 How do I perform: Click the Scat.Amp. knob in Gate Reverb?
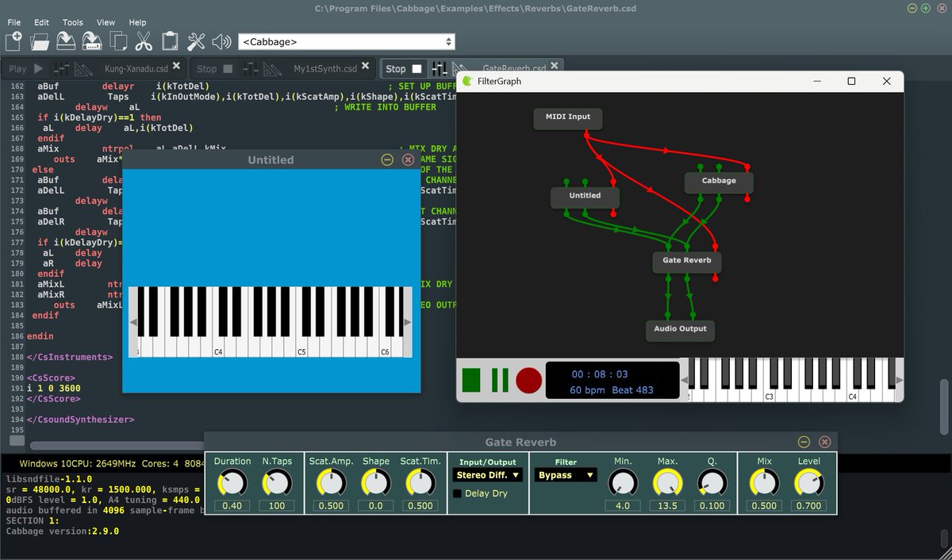[331, 483]
